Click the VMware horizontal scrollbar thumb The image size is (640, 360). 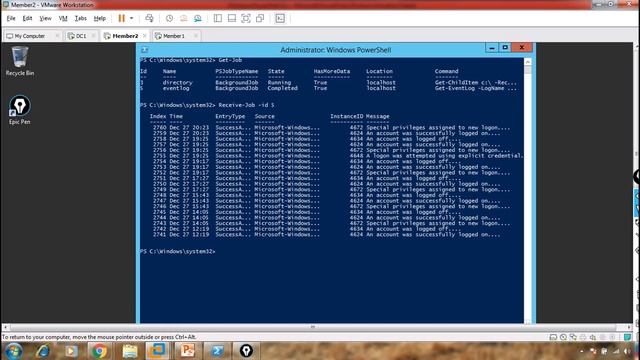[x=313, y=327]
